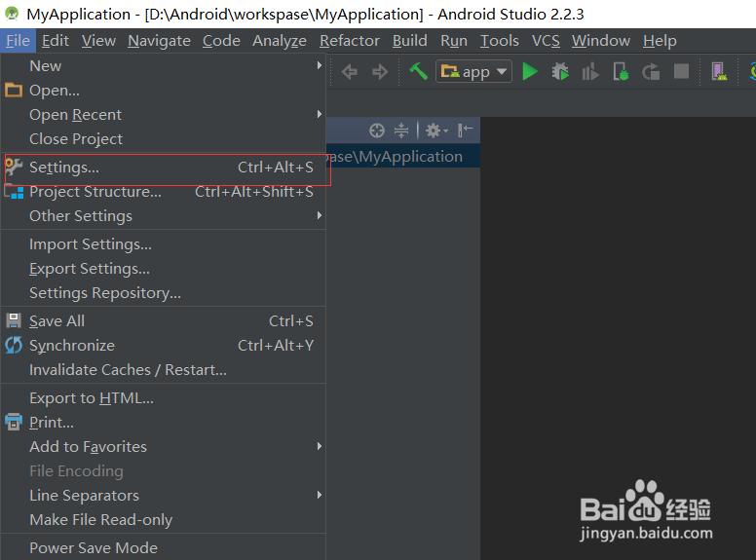Click Attach debugger to Android process icon

click(x=621, y=72)
